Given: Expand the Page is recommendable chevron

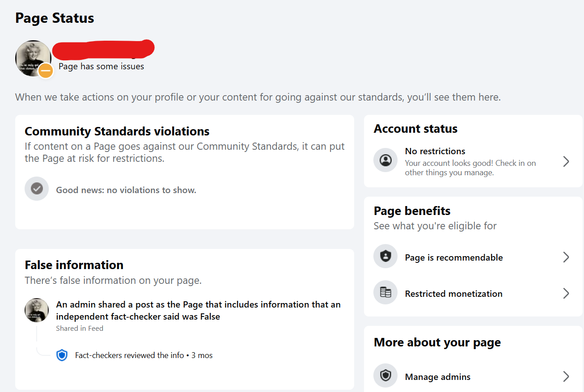Looking at the screenshot, I should tap(566, 257).
